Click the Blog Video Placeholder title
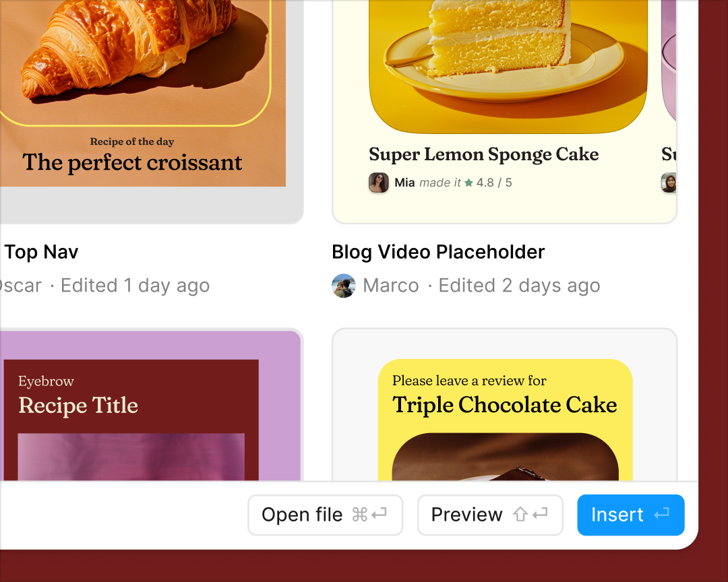Screen dimensions: 728x582 pyautogui.click(x=437, y=252)
